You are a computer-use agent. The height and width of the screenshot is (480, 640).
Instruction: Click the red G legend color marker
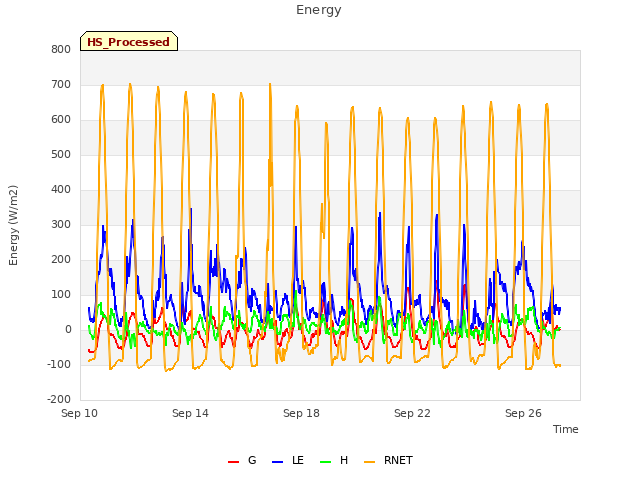(x=233, y=462)
